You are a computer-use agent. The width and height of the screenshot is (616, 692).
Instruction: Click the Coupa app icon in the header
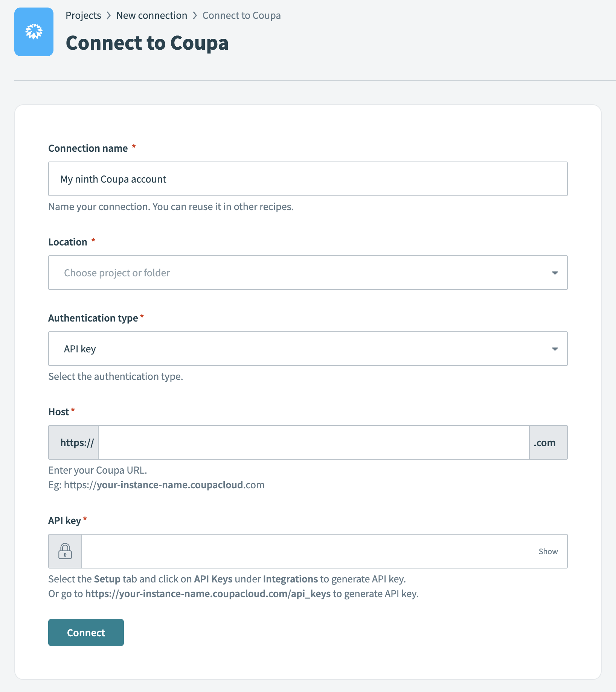pos(34,32)
